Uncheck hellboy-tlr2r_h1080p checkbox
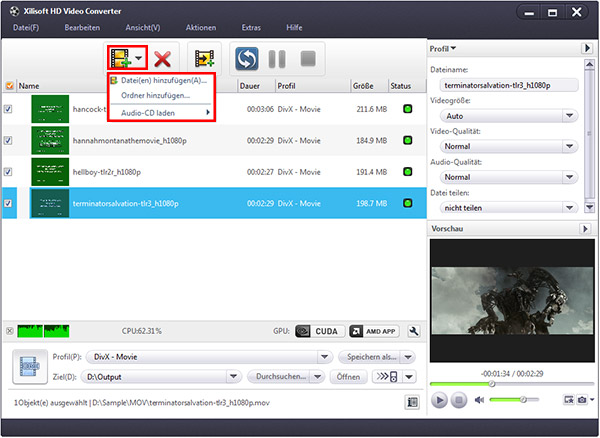Screen dimensions: 600x438 (8, 172)
